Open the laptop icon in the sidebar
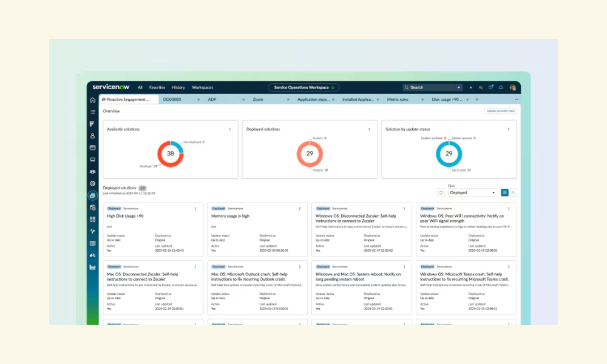Screen dimensions: 607x364 (92, 160)
